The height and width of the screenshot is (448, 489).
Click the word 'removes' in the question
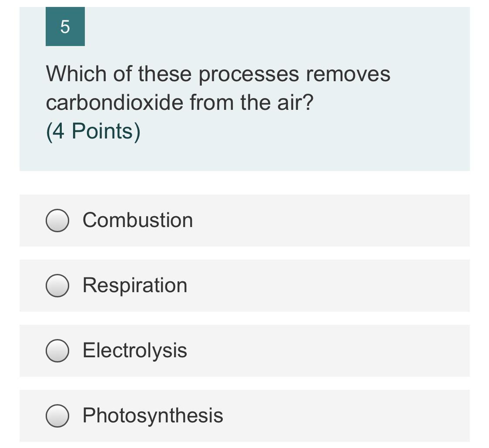click(348, 75)
